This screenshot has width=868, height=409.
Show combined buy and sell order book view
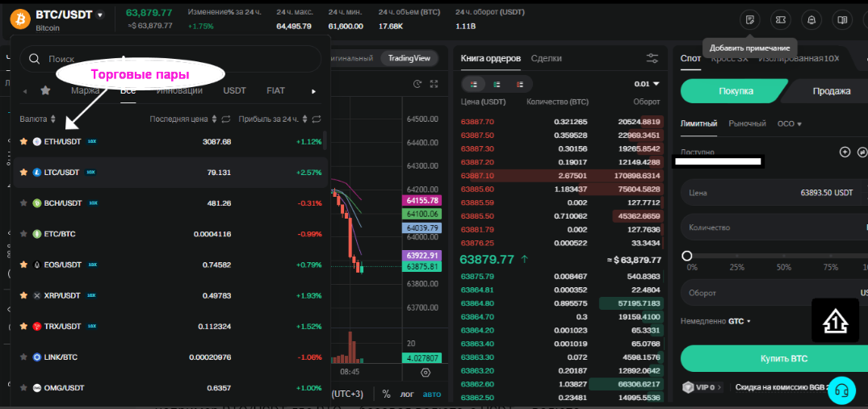coord(474,84)
